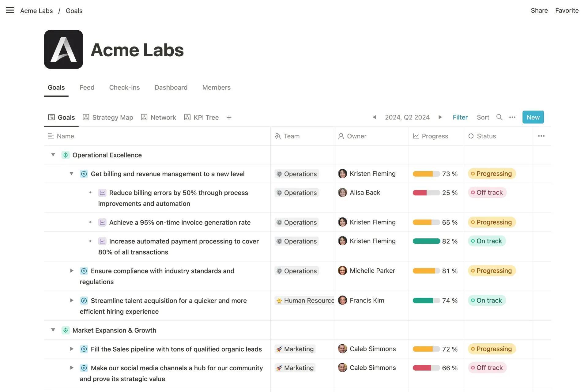Click the overflow menu icon in goals list
Image resolution: width=588 pixels, height=392 pixels.
[x=541, y=136]
